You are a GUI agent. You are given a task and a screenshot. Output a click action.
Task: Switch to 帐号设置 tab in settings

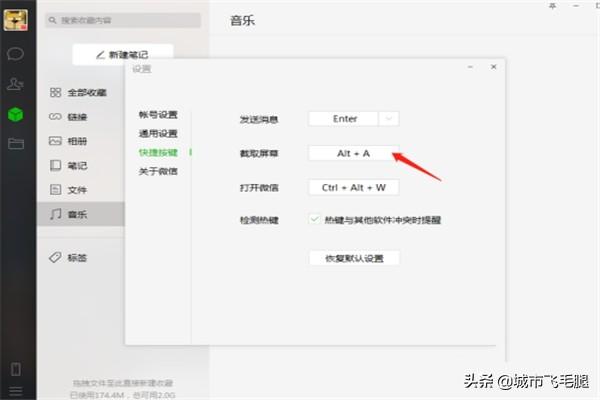point(158,115)
